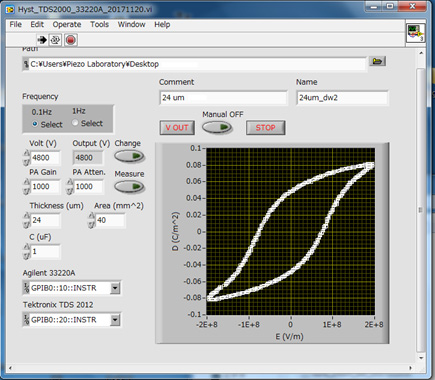Click the Thickness value field 24
Viewport: 435px width, 380px height.
45,220
